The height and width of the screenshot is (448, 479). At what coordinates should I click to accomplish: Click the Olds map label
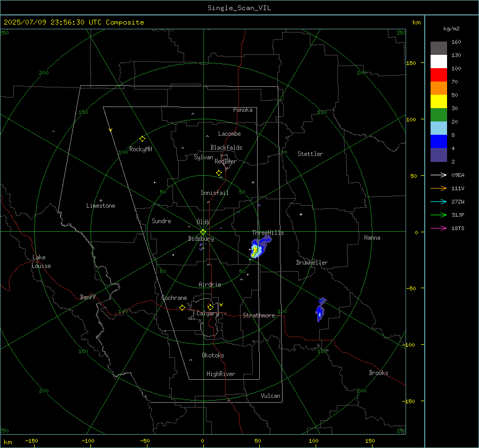(203, 222)
